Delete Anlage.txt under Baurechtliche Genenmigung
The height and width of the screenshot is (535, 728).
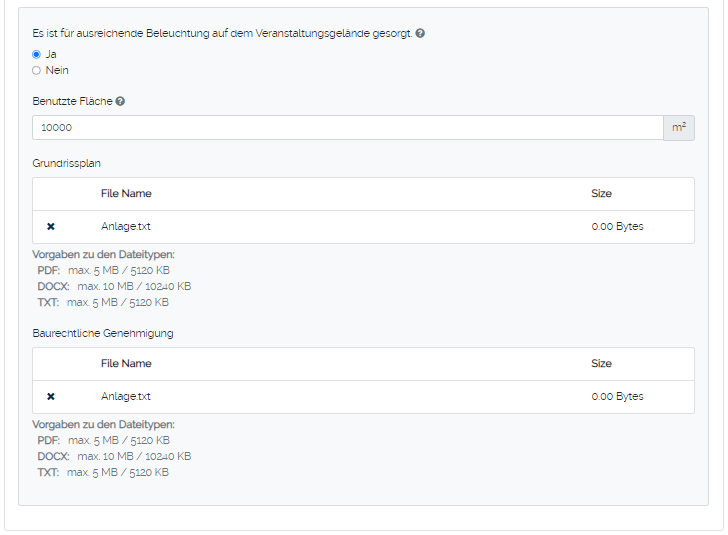click(x=51, y=397)
